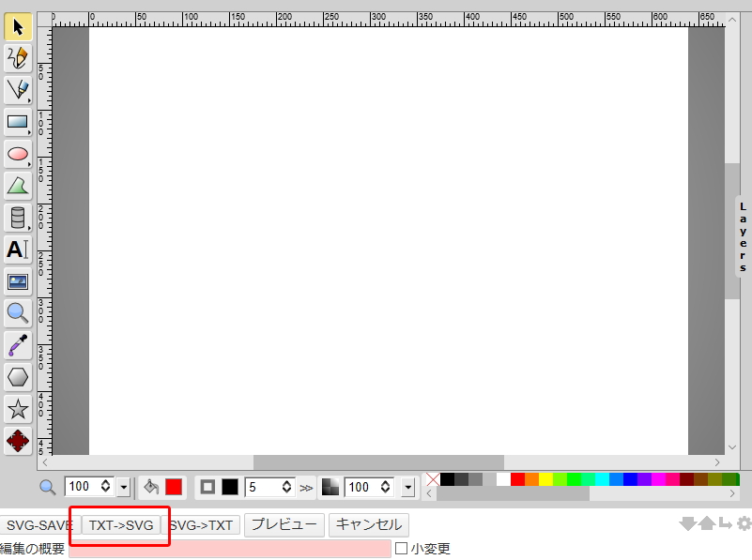This screenshot has width=752, height=560.
Task: Choose the Pencil freehand tool
Action: coord(18,58)
